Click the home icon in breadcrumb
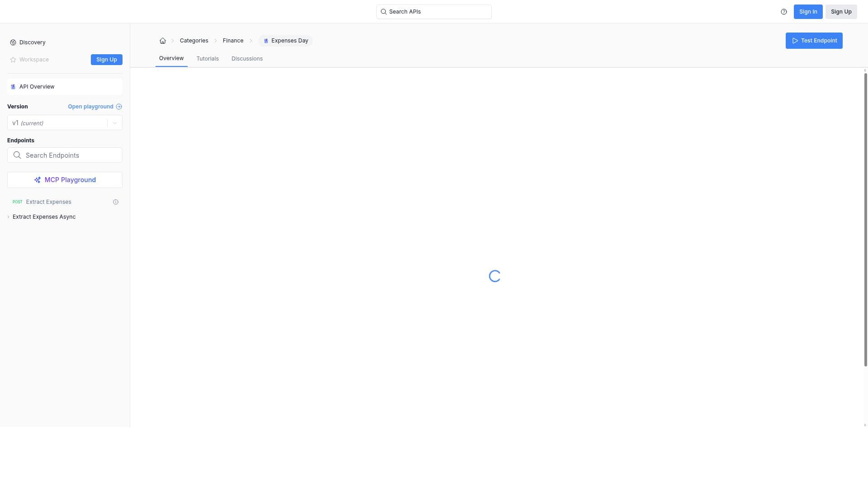Image resolution: width=868 pixels, height=488 pixels. pyautogui.click(x=163, y=41)
